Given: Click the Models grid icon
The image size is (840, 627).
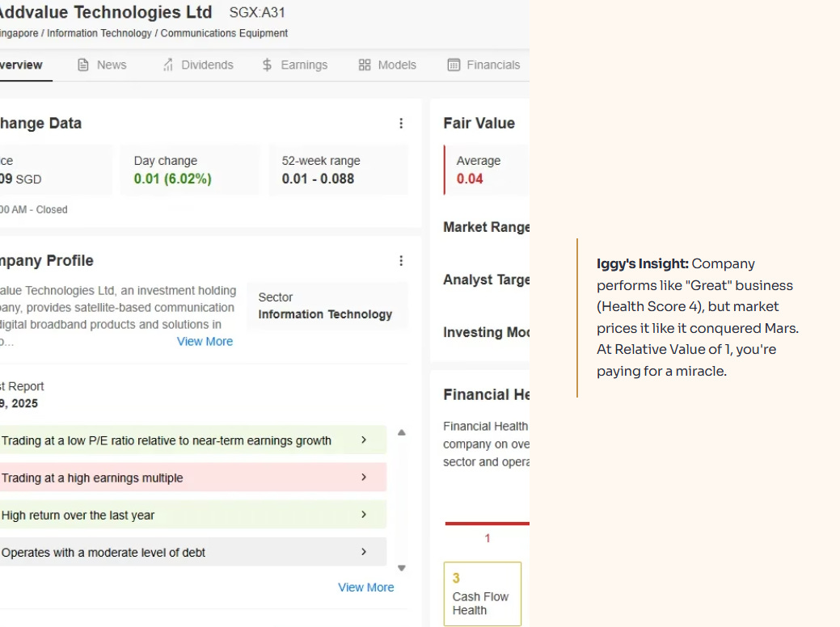Looking at the screenshot, I should (x=365, y=65).
